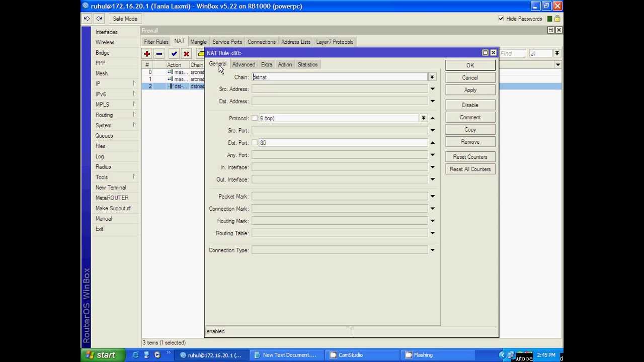
Task: Remove selected rule with minus icon
Action: pyautogui.click(x=159, y=53)
